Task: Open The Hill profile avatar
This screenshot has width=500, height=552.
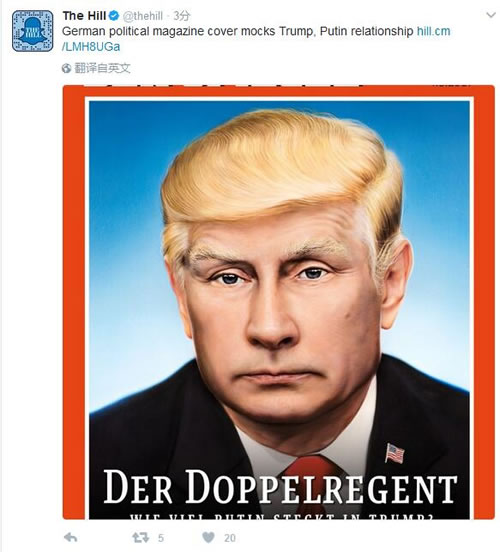Action: pyautogui.click(x=32, y=31)
